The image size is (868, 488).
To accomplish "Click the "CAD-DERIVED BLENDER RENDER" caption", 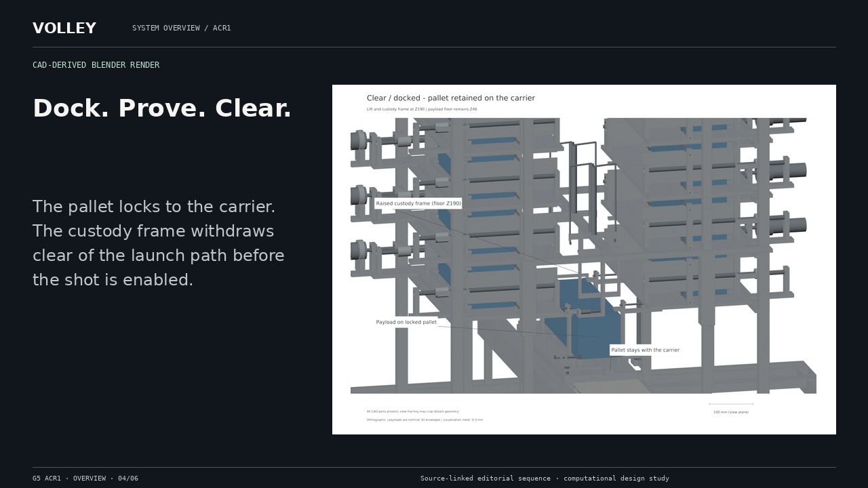I will (x=96, y=65).
